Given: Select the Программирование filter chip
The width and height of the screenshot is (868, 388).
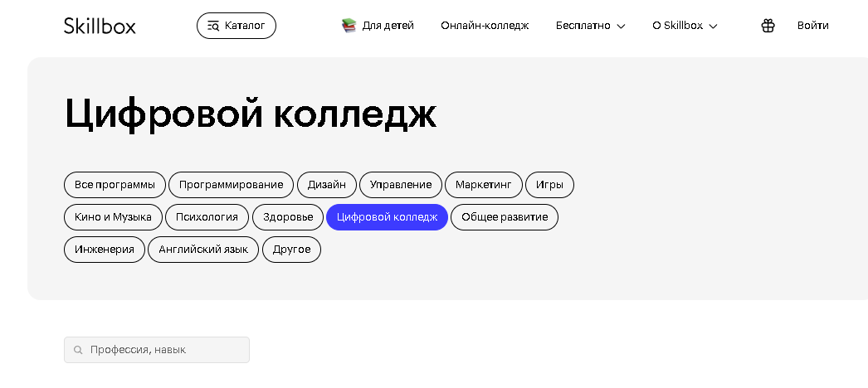Looking at the screenshot, I should [x=231, y=185].
